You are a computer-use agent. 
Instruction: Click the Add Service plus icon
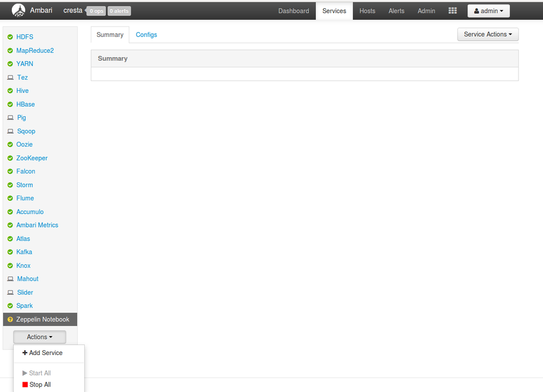click(x=24, y=353)
